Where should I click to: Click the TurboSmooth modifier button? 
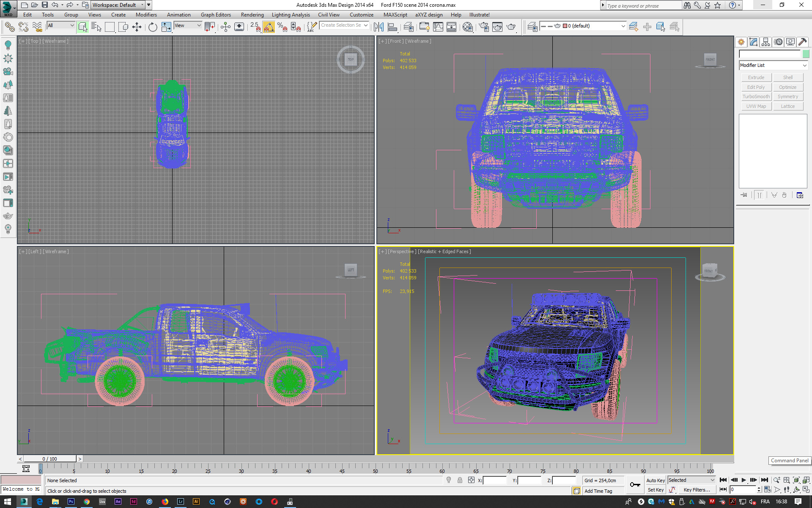tap(756, 97)
